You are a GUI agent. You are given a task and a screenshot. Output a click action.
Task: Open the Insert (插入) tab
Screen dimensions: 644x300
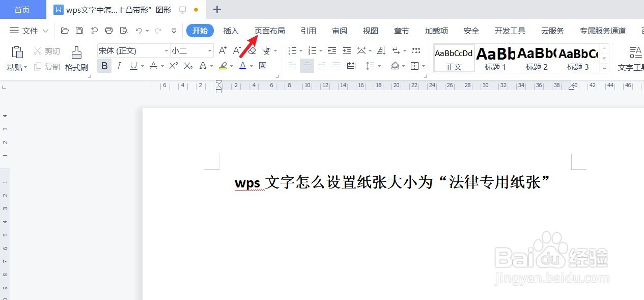(x=231, y=31)
